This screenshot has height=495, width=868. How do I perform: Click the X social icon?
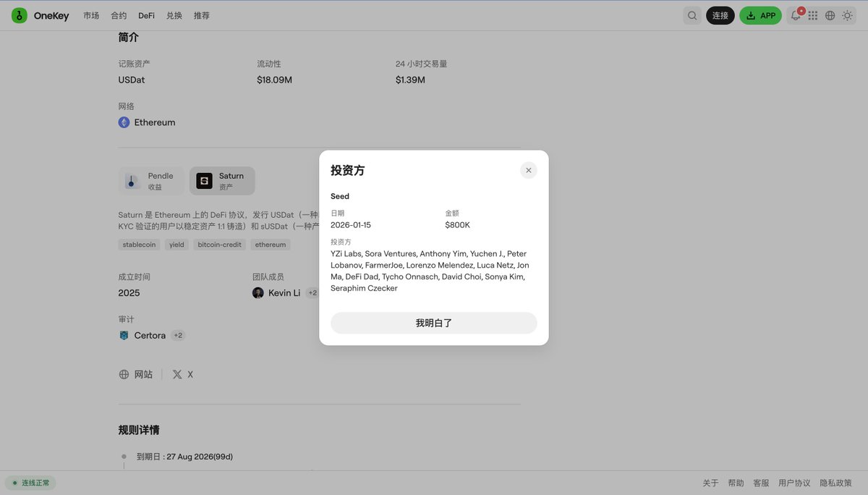click(177, 374)
